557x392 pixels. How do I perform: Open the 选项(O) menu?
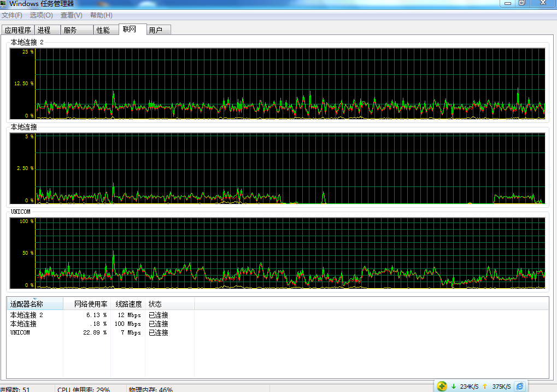tap(41, 15)
